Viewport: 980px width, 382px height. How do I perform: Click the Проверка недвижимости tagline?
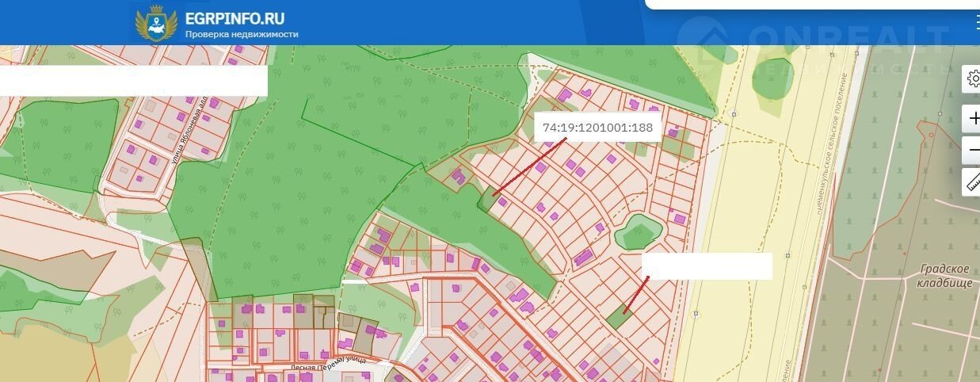(242, 35)
